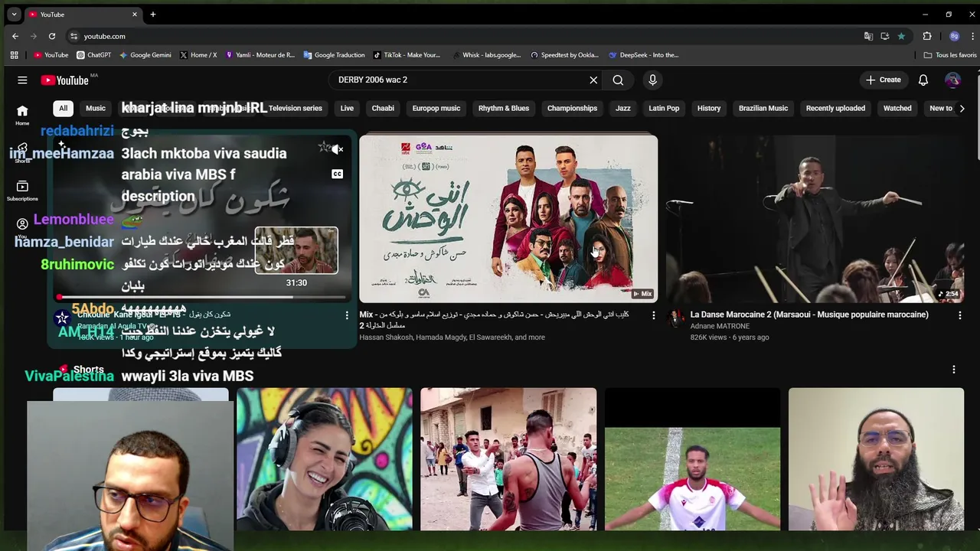Open the street fight Short thumbnail

click(508, 459)
